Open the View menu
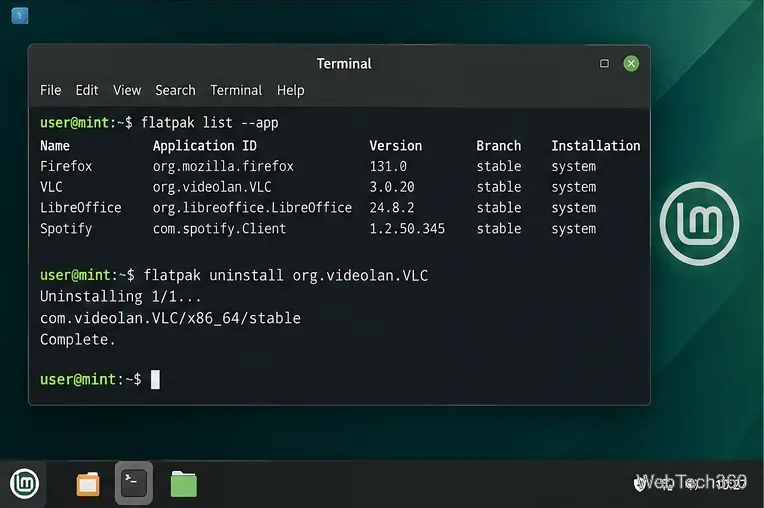This screenshot has height=508, width=764. [127, 90]
